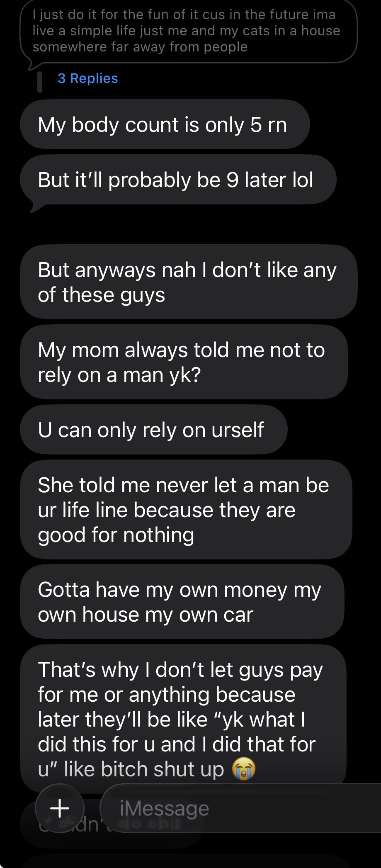This screenshot has width=381, height=868.
Task: Tap the "own house my own car" text line
Action: [x=145, y=615]
